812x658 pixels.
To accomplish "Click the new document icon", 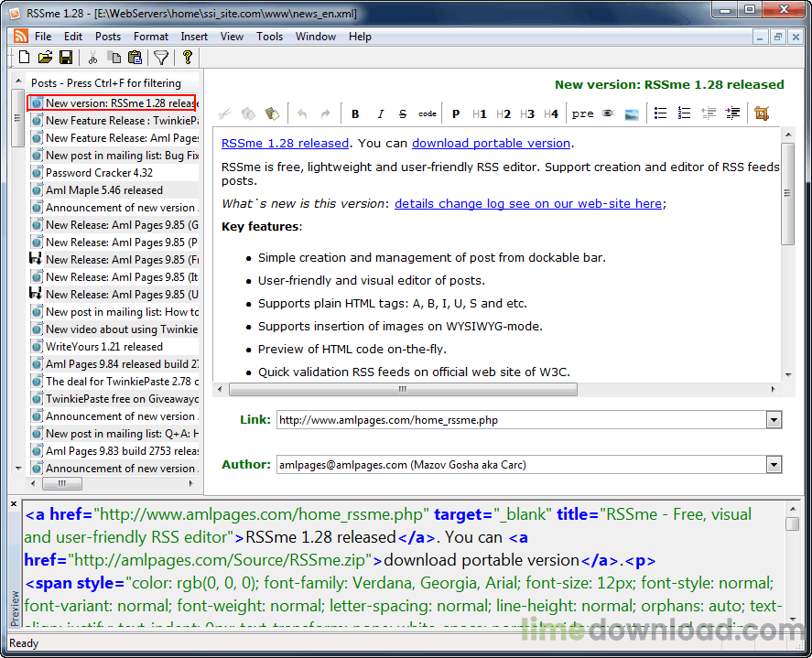I will 25,58.
